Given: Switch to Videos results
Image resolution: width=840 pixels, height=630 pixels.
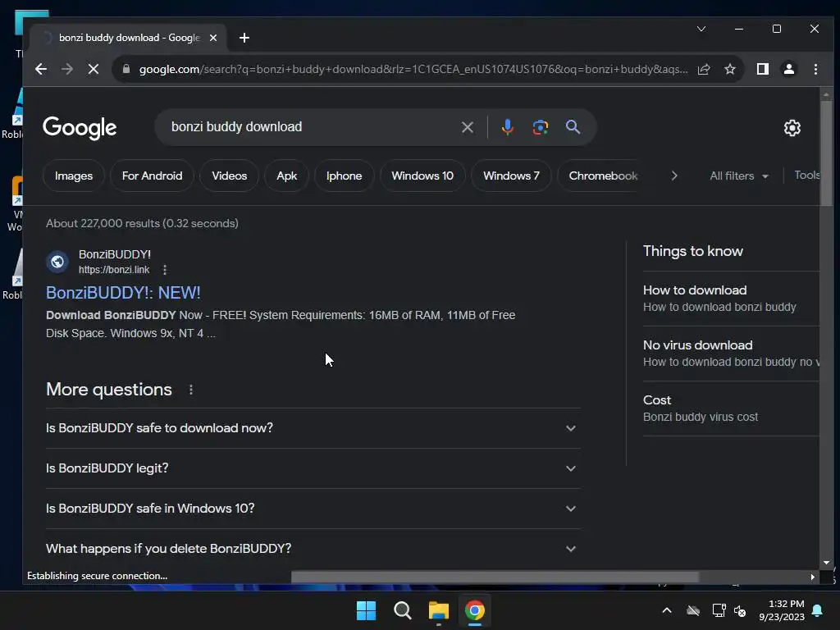Looking at the screenshot, I should pos(230,176).
